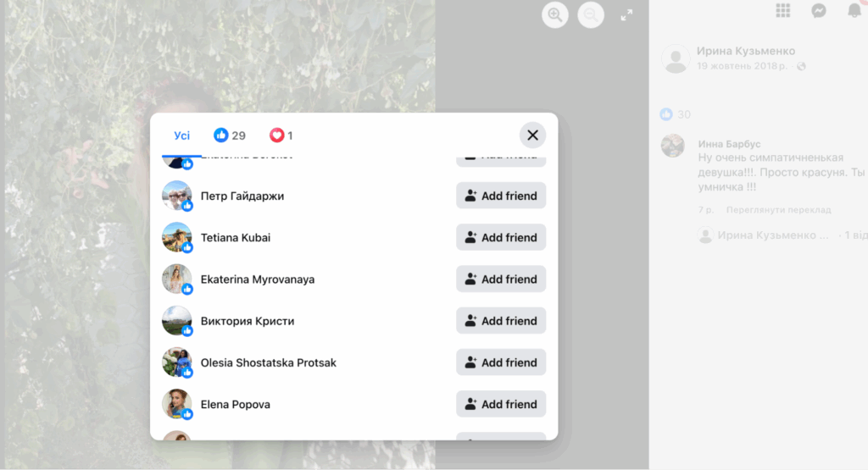Open Виктория Кристи's profile name link
This screenshot has height=470, width=868.
coord(248,321)
